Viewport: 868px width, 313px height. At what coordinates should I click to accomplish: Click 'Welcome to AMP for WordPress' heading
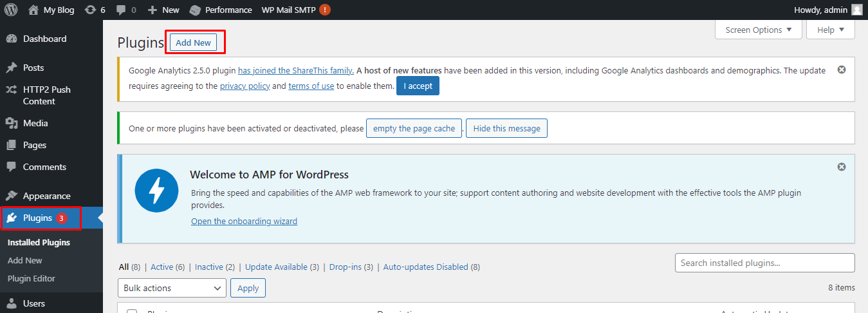click(269, 175)
